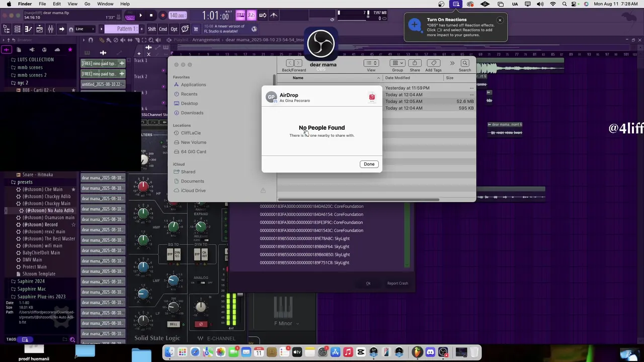
Task: Close the Turn On Reactions notification
Action: [x=500, y=20]
